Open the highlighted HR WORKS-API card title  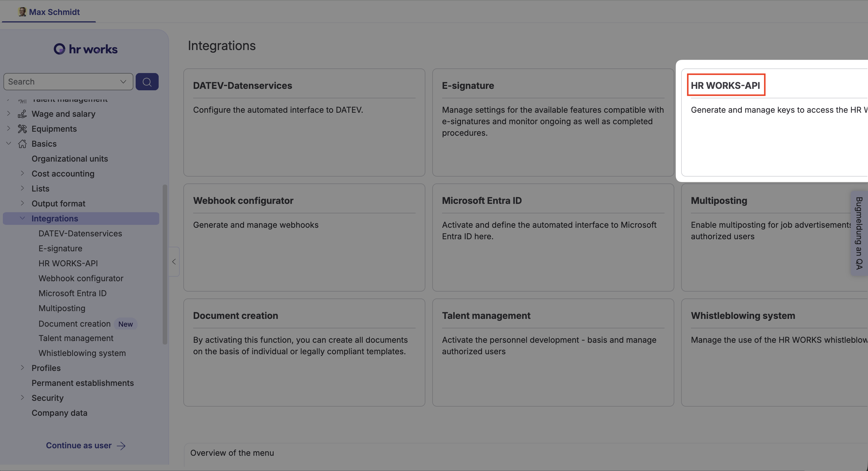point(725,85)
